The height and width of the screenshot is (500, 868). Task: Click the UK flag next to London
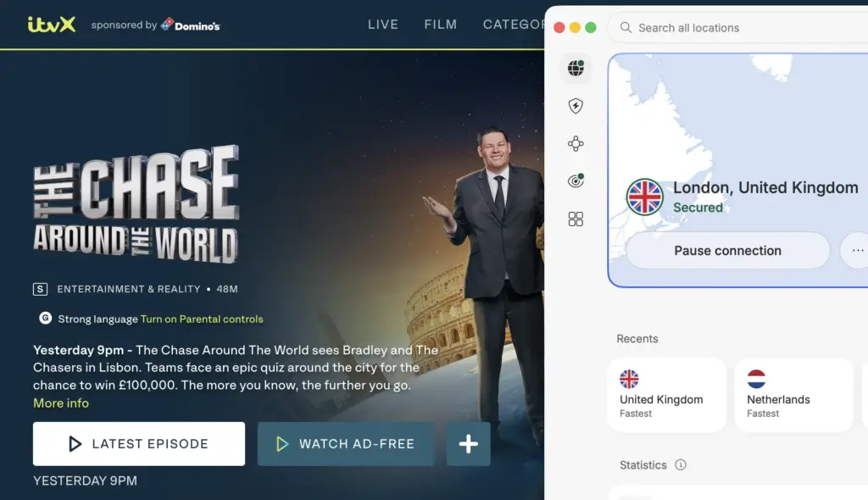(644, 197)
